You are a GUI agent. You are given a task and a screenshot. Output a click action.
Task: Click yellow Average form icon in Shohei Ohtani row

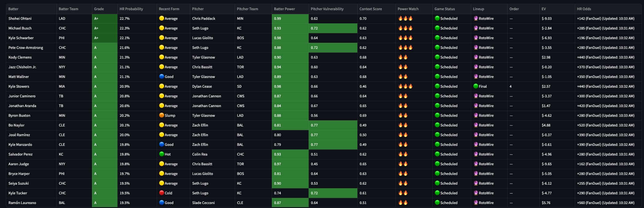point(161,18)
